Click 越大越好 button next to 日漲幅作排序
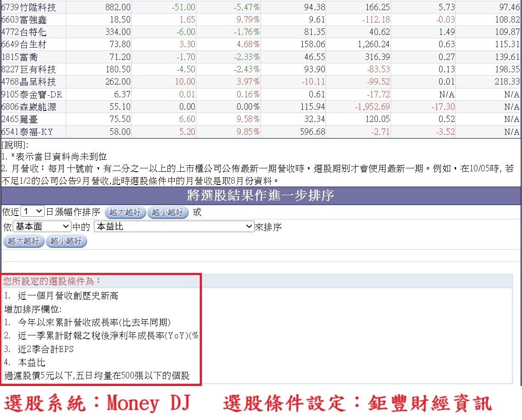This screenshot has width=522, height=420. [125, 212]
